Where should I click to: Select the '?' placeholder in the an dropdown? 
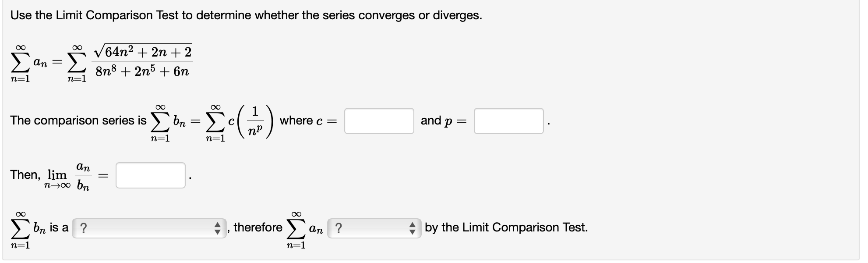pyautogui.click(x=339, y=227)
